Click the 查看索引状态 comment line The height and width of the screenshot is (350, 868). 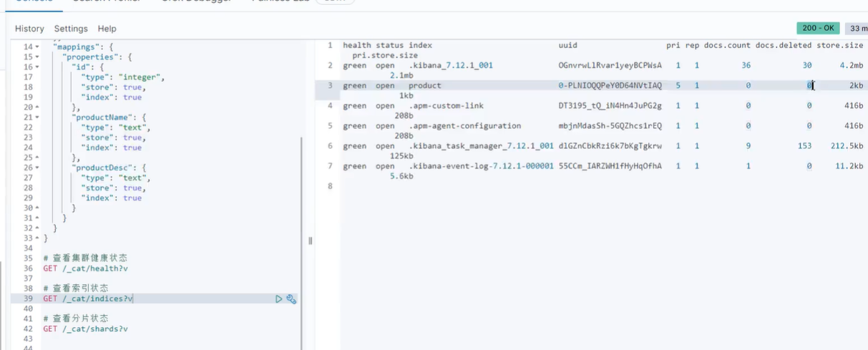[x=76, y=288]
